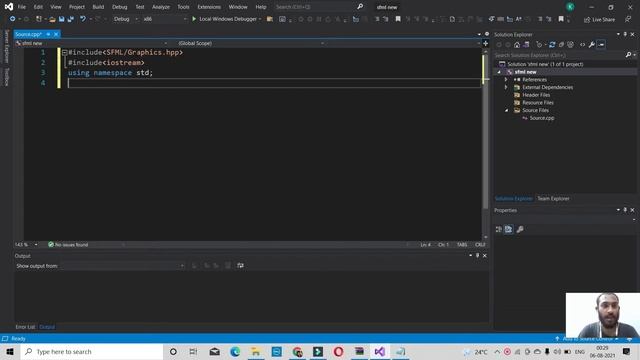The height and width of the screenshot is (360, 640).
Task: Close the Output panel
Action: [484, 256]
